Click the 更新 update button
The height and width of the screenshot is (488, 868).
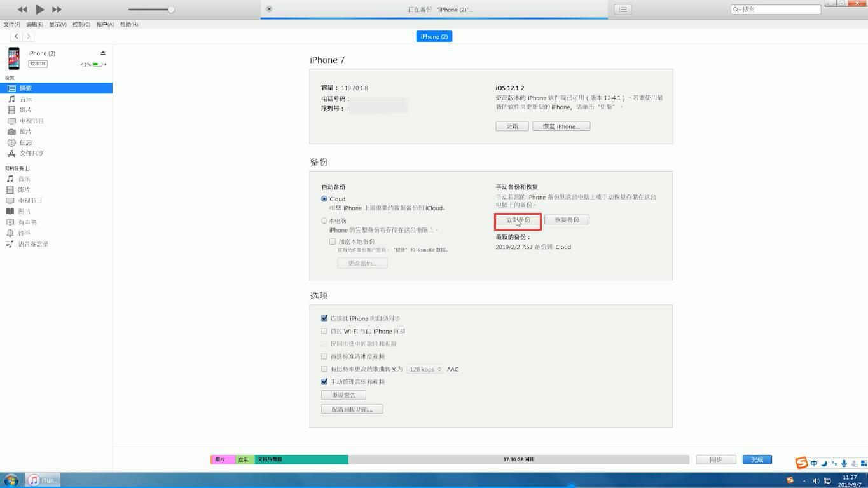[x=512, y=126]
